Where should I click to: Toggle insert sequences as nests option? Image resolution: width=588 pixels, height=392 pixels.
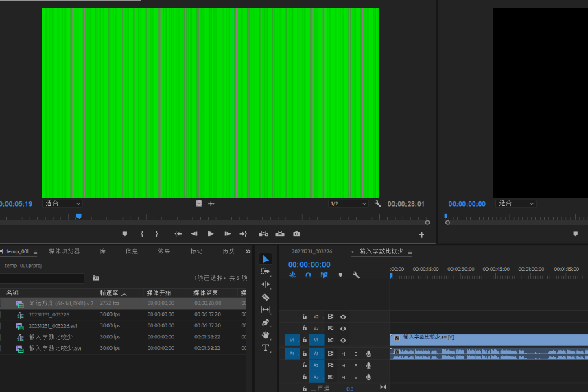pyautogui.click(x=292, y=275)
